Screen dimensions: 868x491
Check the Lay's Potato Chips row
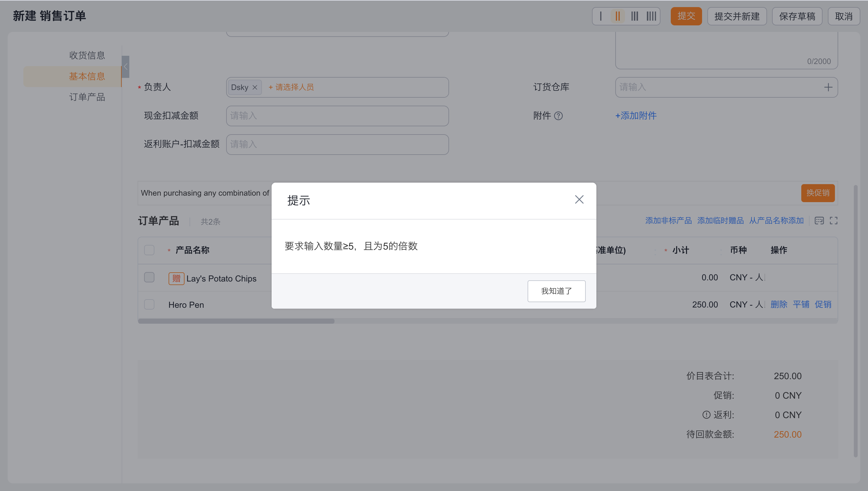pyautogui.click(x=149, y=278)
